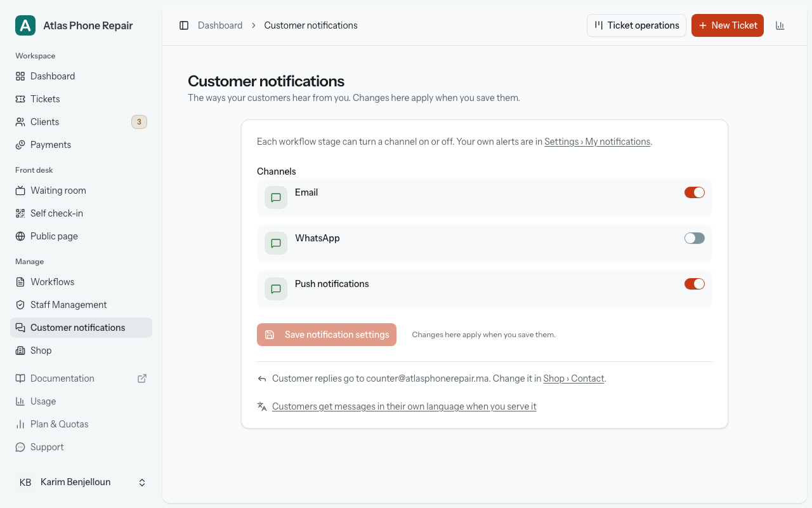
Task: Click the Customer notifications breadcrumb text
Action: [x=311, y=25]
